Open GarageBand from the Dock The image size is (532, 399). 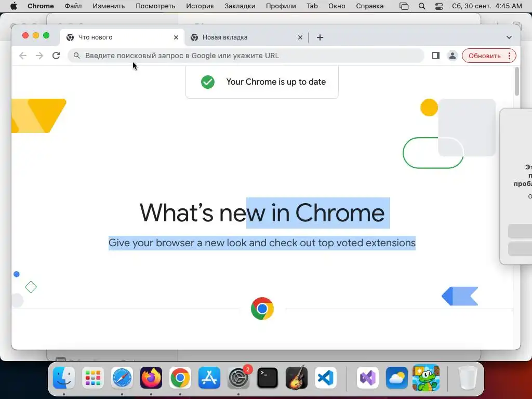(x=297, y=378)
